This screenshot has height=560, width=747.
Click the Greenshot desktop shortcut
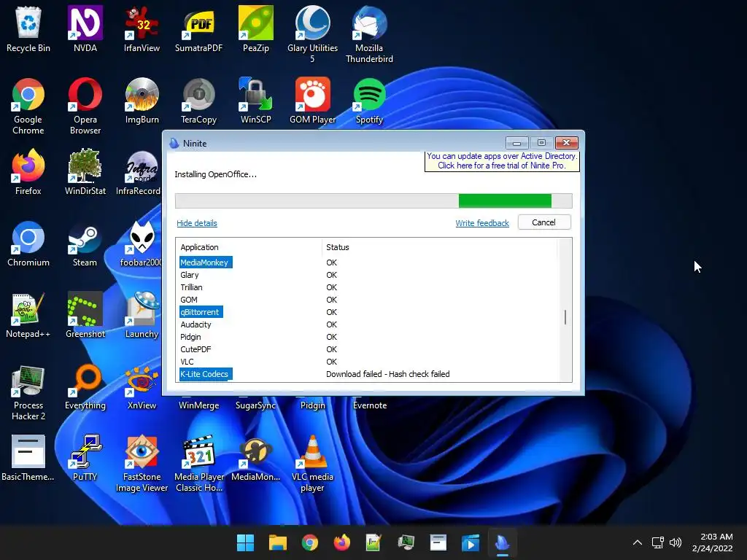tap(85, 315)
